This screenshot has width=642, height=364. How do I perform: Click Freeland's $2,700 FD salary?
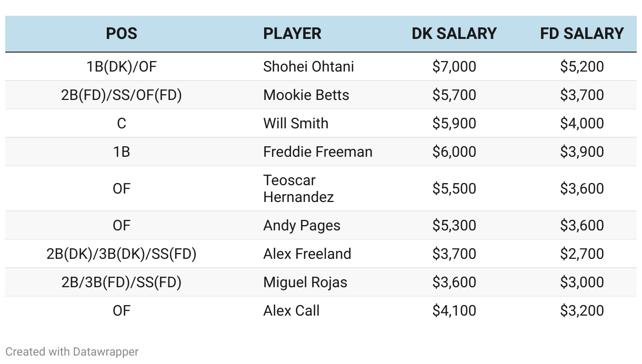(582, 254)
